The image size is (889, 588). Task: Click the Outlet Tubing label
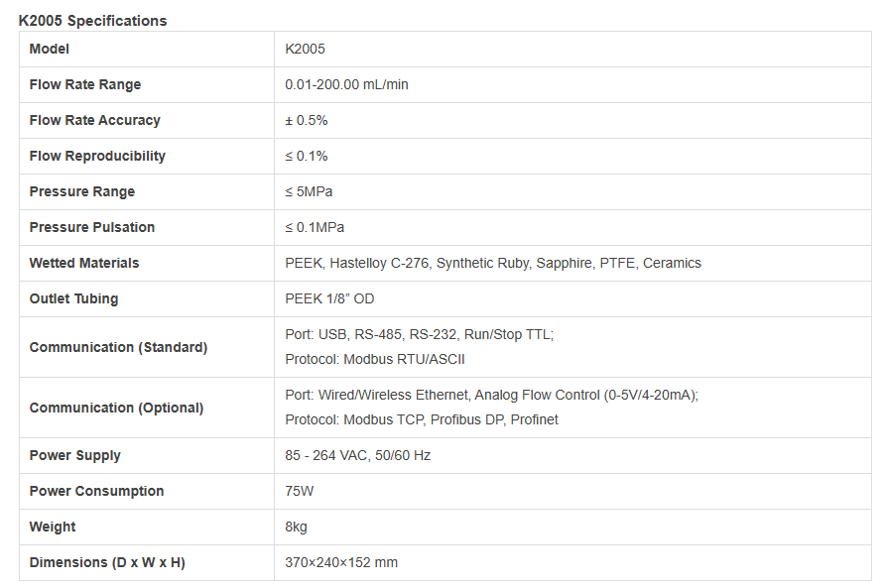(x=73, y=298)
